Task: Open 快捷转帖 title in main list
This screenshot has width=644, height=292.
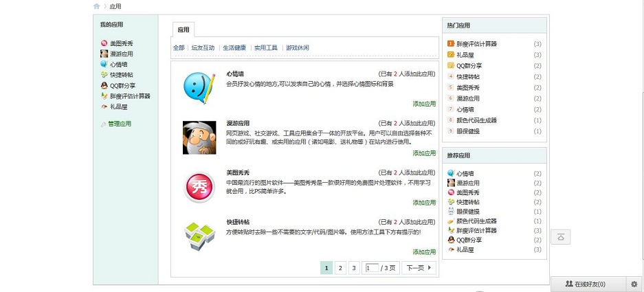Action: click(x=238, y=222)
